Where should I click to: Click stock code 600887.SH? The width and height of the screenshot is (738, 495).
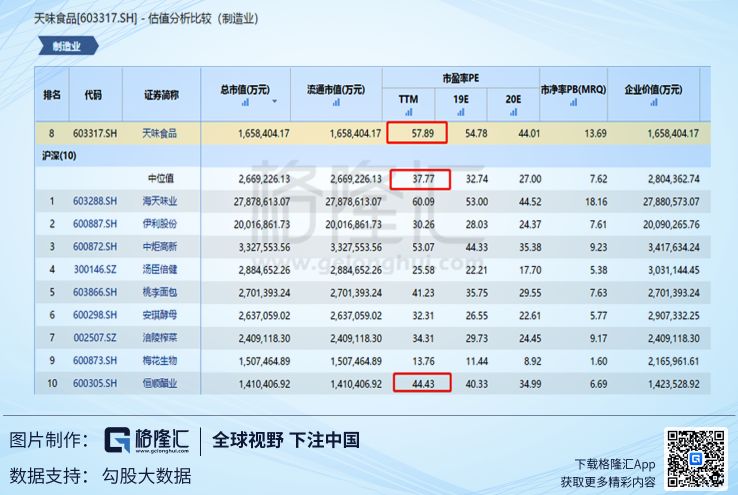pyautogui.click(x=94, y=224)
